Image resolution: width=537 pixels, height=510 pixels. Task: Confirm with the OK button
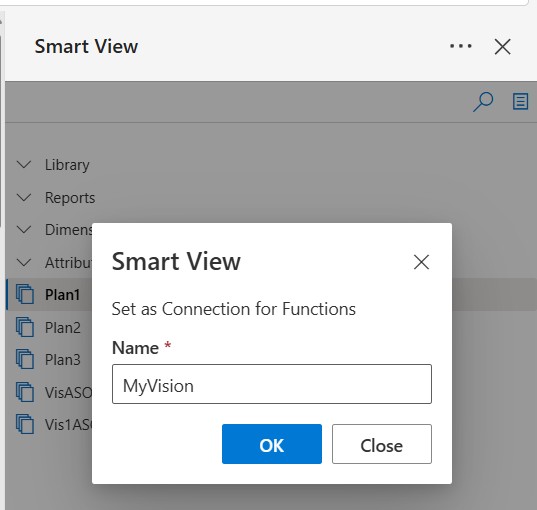272,444
